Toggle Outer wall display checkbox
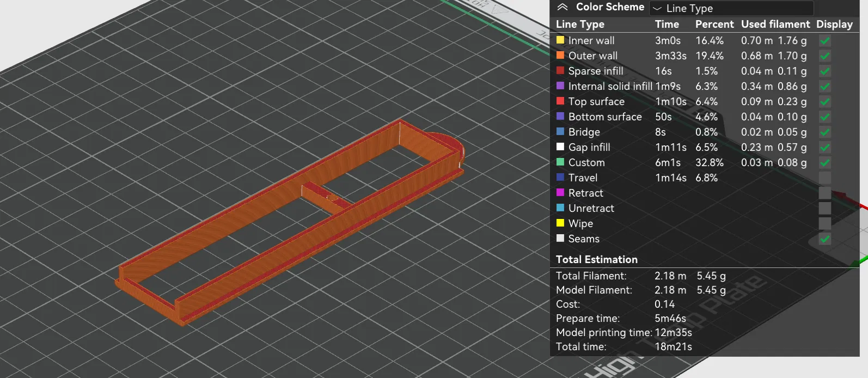Screen dimensions: 868x378 pos(825,56)
